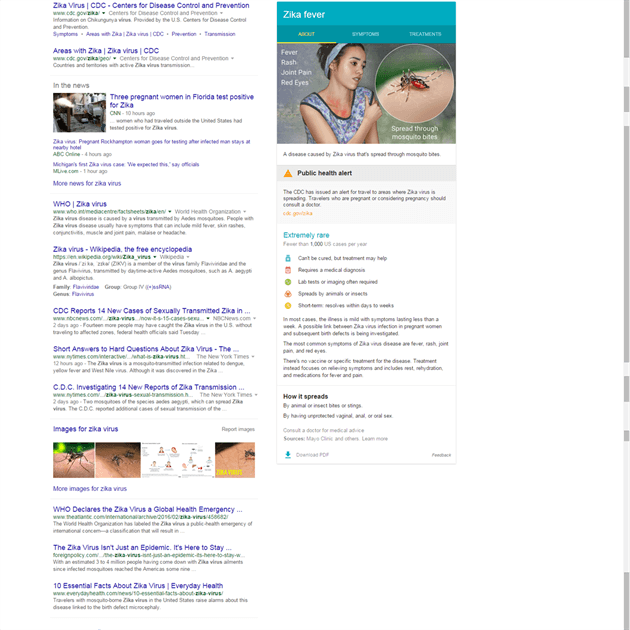Click the Transmission sitelink under CDC result

[x=220, y=34]
